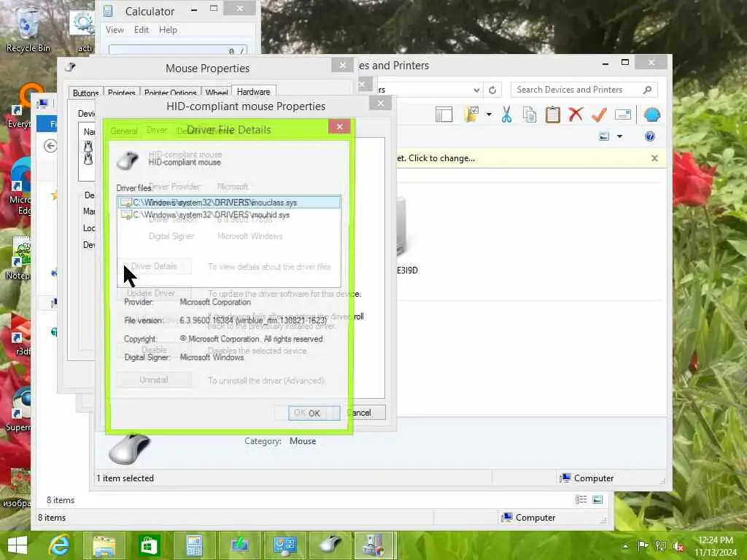This screenshot has height=560, width=747.
Task: Click the change view icon in Devices and Printers
Action: point(604,136)
